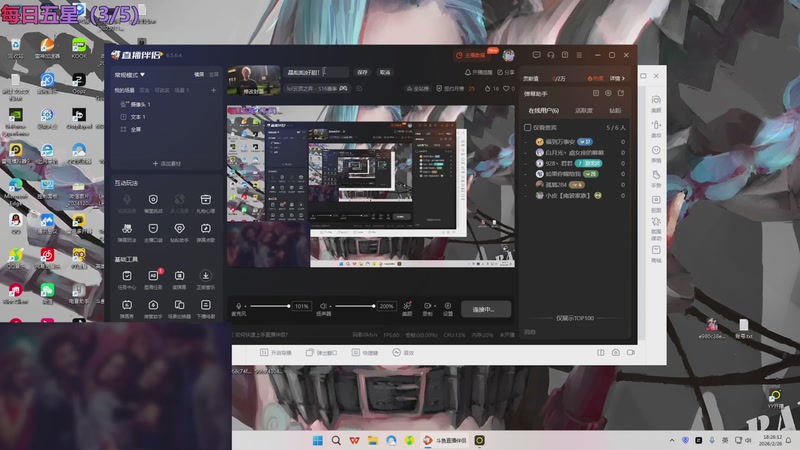
Task: Switch to 横屏 landscape orientation
Action: [199, 74]
